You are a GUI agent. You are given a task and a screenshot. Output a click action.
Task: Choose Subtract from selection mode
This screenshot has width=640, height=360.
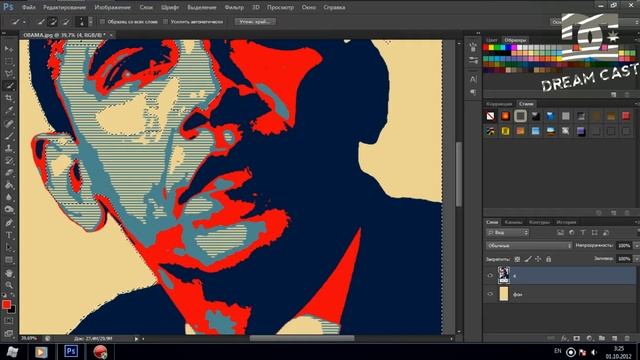[65, 22]
